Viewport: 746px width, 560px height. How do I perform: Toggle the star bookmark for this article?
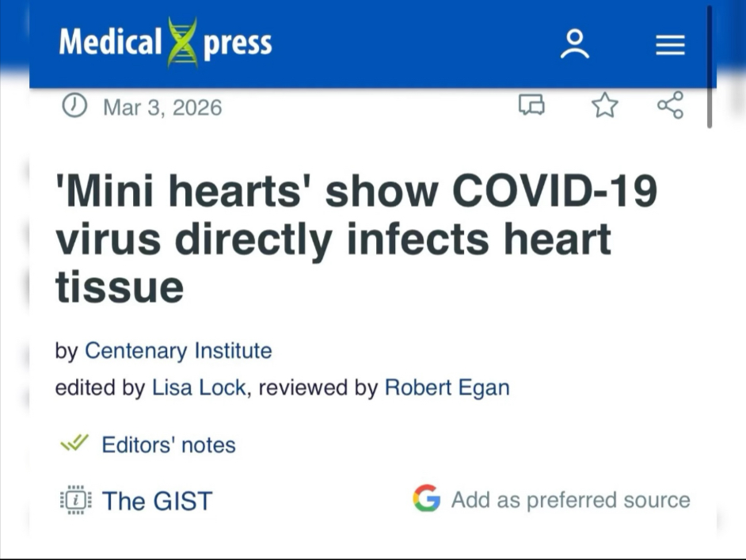coord(605,105)
